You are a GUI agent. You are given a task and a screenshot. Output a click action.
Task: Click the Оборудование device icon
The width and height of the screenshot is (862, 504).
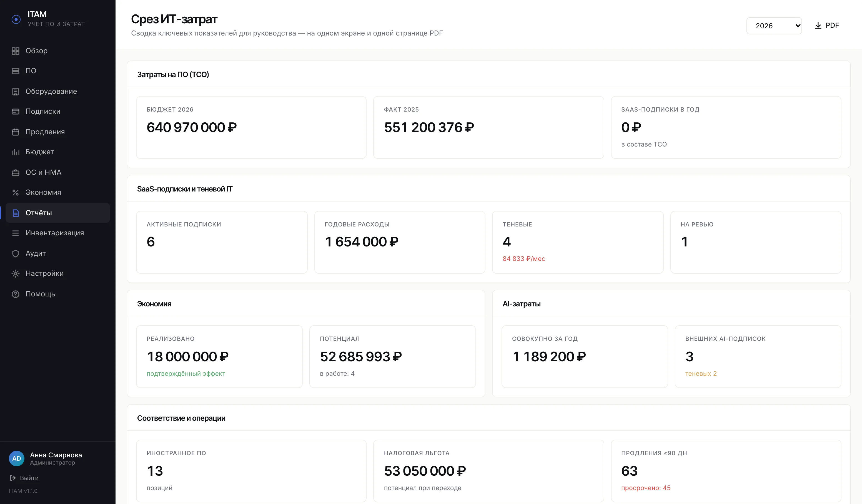[15, 91]
